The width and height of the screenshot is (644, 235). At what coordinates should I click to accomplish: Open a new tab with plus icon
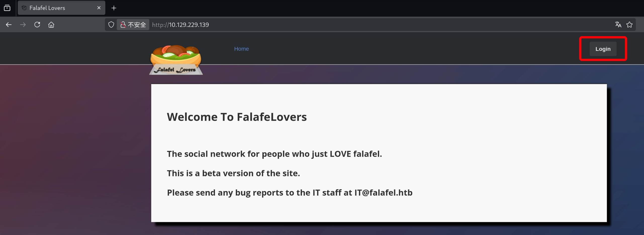click(x=114, y=8)
